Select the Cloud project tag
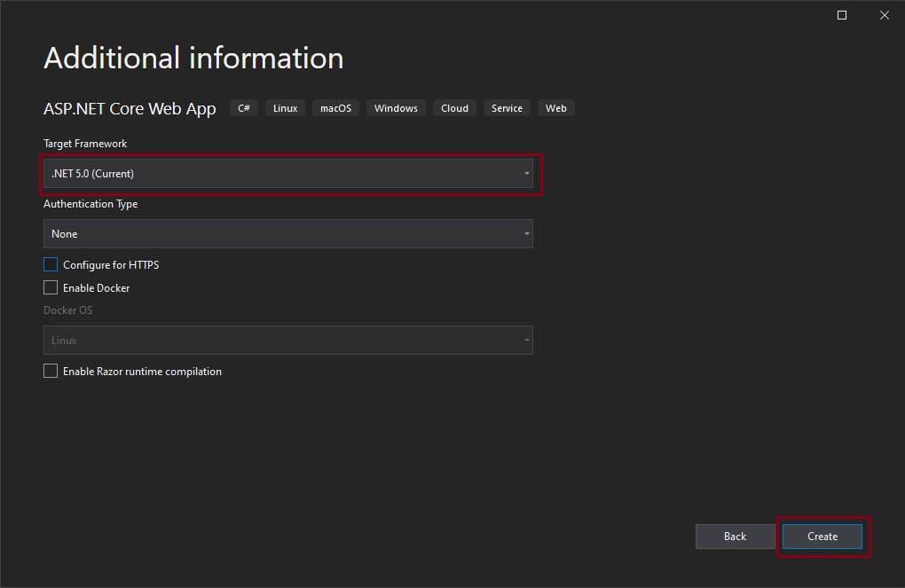905x588 pixels. 453,107
